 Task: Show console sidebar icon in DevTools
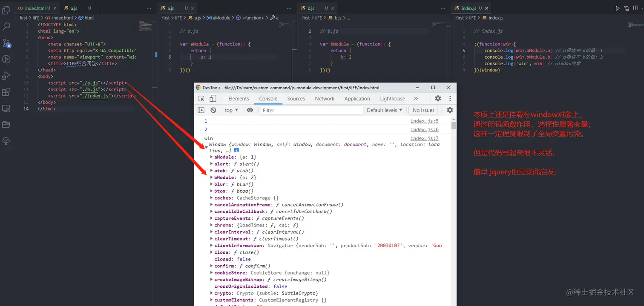coord(201,110)
